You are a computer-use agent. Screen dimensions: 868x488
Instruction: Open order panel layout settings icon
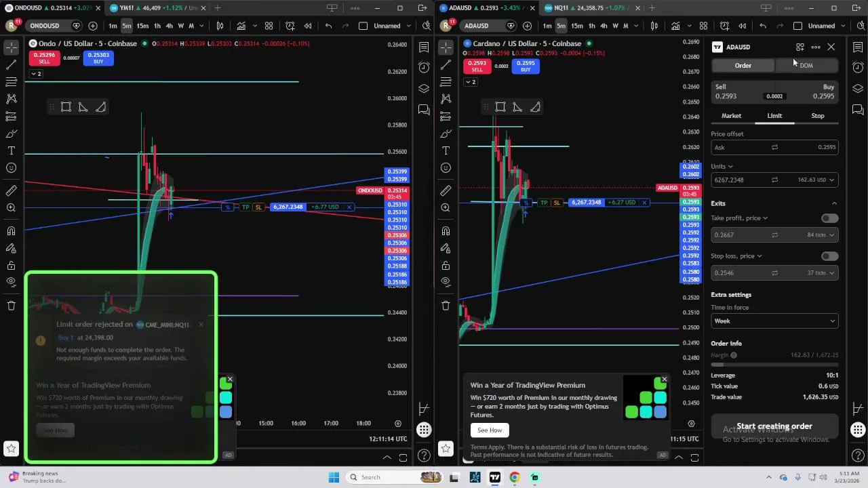point(800,47)
